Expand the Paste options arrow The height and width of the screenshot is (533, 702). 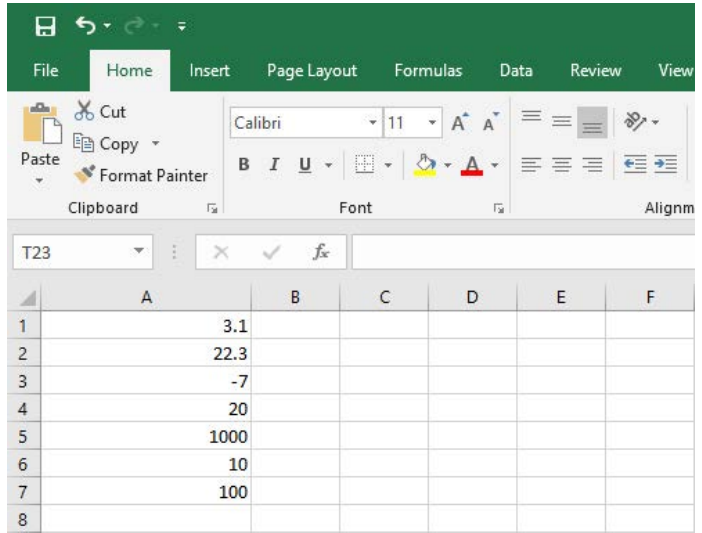click(40, 180)
